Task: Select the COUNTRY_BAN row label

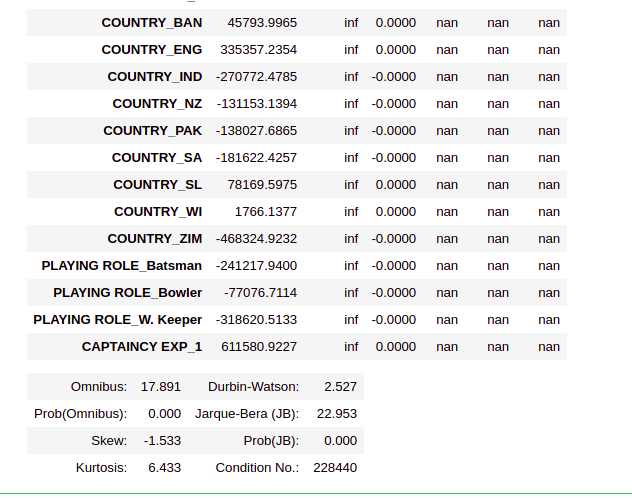Action: tap(152, 23)
